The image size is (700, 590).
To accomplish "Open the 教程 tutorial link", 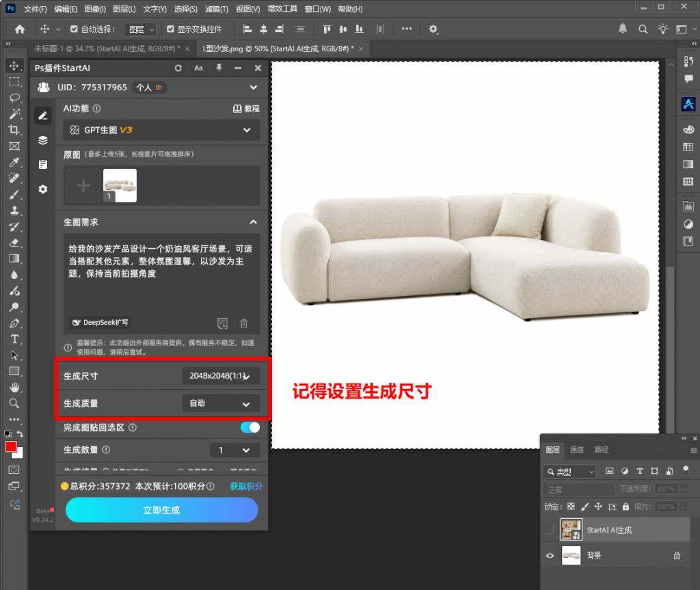I will [246, 109].
